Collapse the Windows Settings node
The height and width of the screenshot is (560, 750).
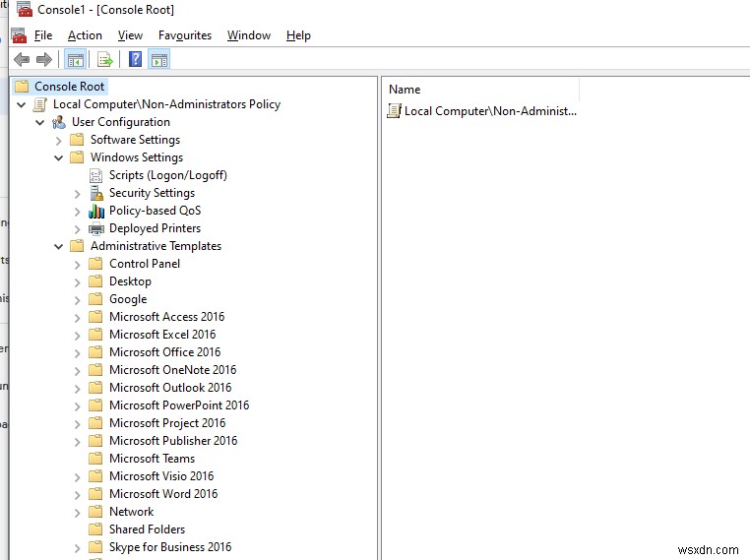[x=58, y=157]
